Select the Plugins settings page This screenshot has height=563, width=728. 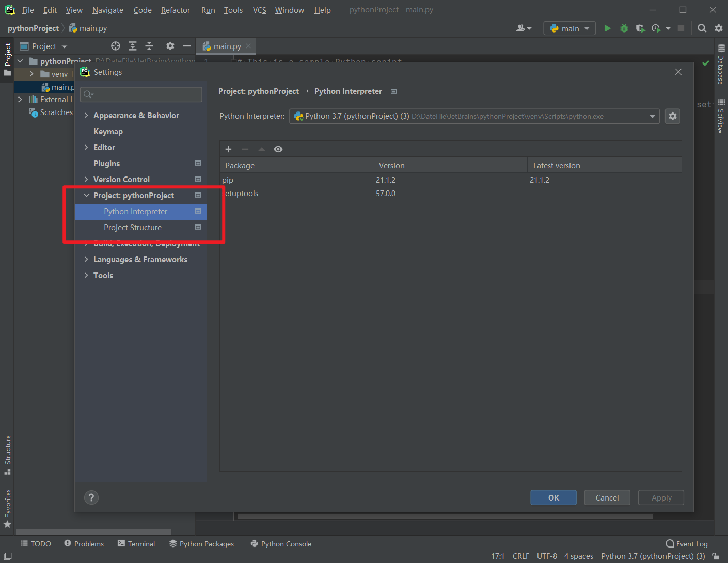(106, 164)
